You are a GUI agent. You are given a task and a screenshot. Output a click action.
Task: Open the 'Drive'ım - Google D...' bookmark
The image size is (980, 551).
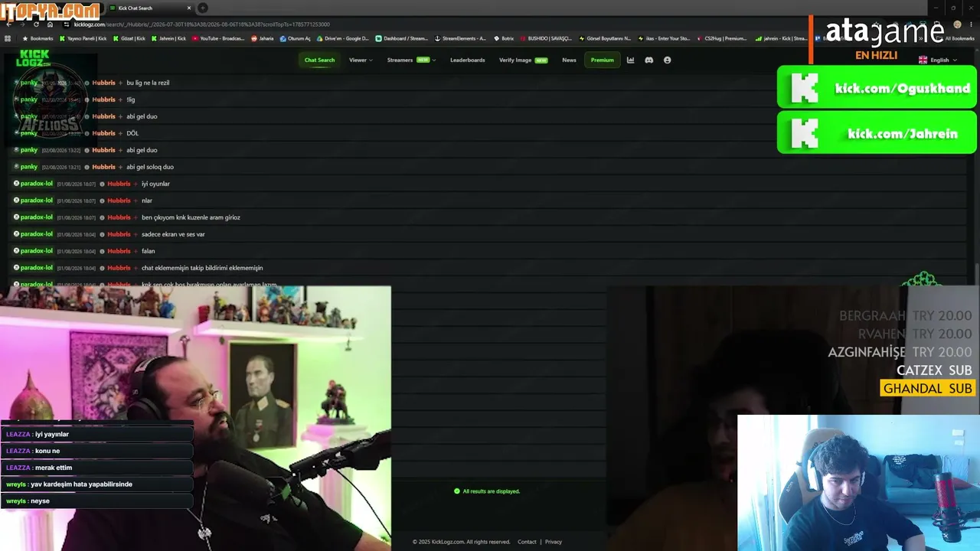[x=342, y=38]
